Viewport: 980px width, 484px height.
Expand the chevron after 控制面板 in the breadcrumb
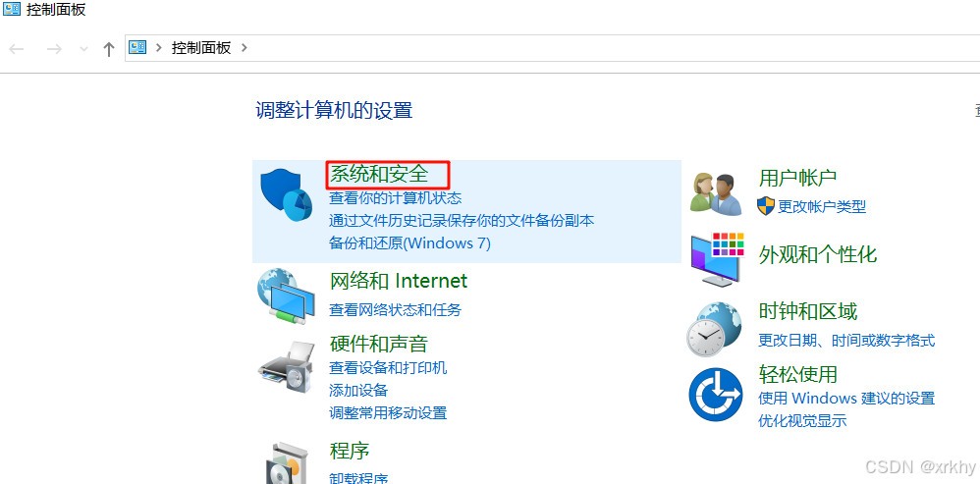point(245,47)
